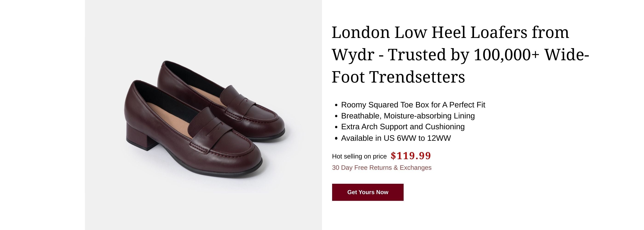
Task: Click the London Low Heel Loafers headline
Action: 450,32
